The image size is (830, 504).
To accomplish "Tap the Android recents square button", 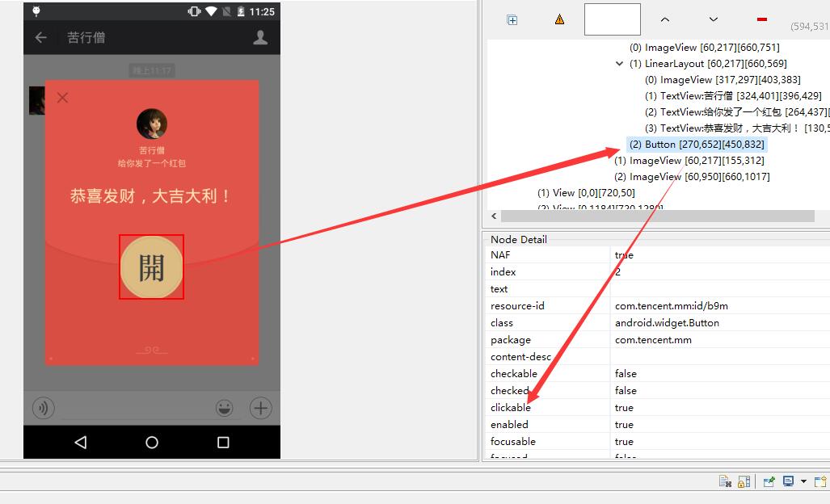I will (x=223, y=442).
